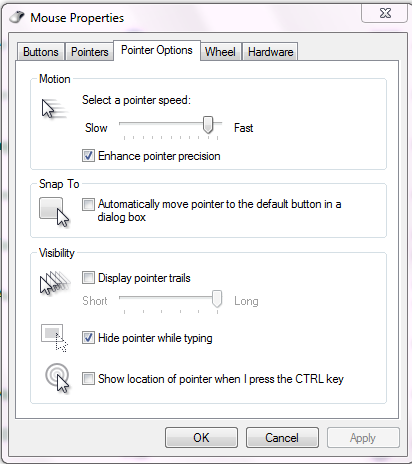Uncheck Hide pointer while typing
This screenshot has height=464, width=412.
pos(88,338)
